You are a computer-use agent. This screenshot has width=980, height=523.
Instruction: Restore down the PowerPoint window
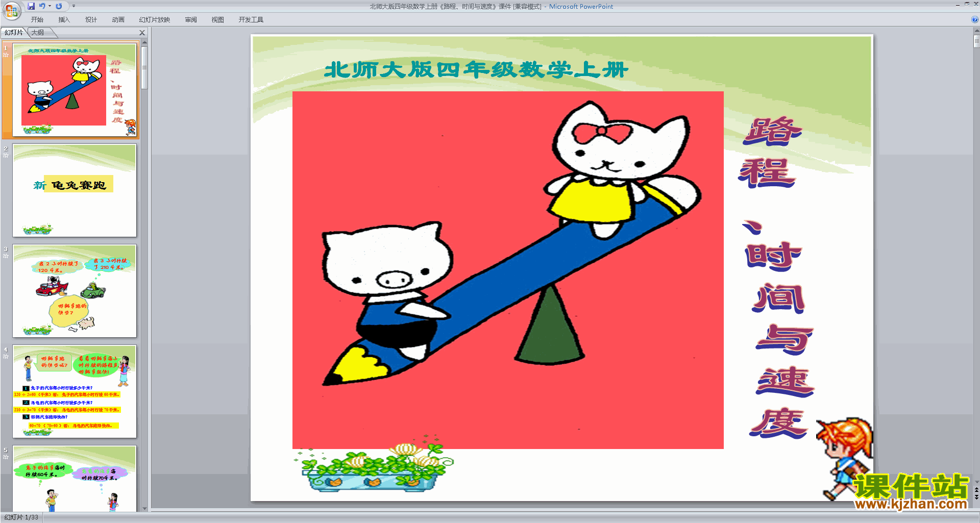click(967, 4)
